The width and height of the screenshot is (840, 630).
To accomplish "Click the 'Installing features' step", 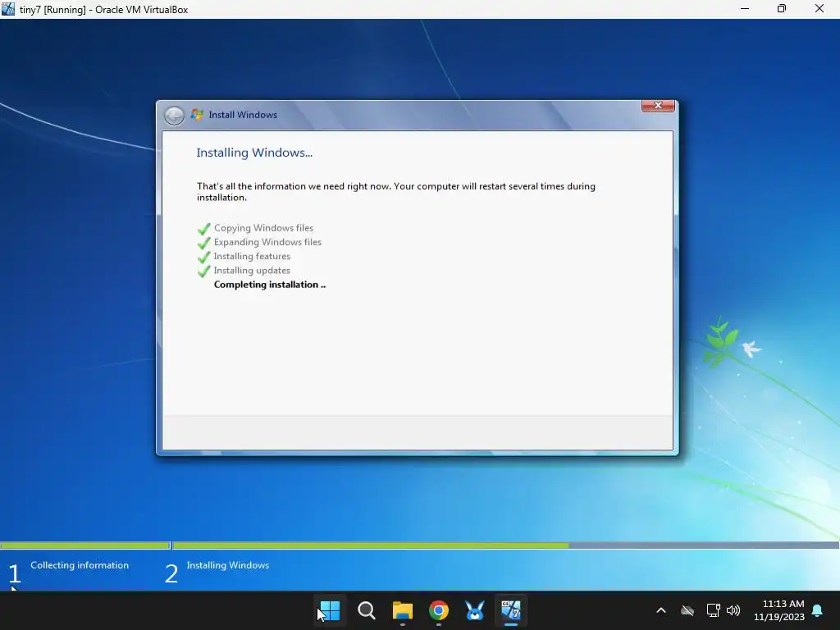I will pyautogui.click(x=252, y=256).
